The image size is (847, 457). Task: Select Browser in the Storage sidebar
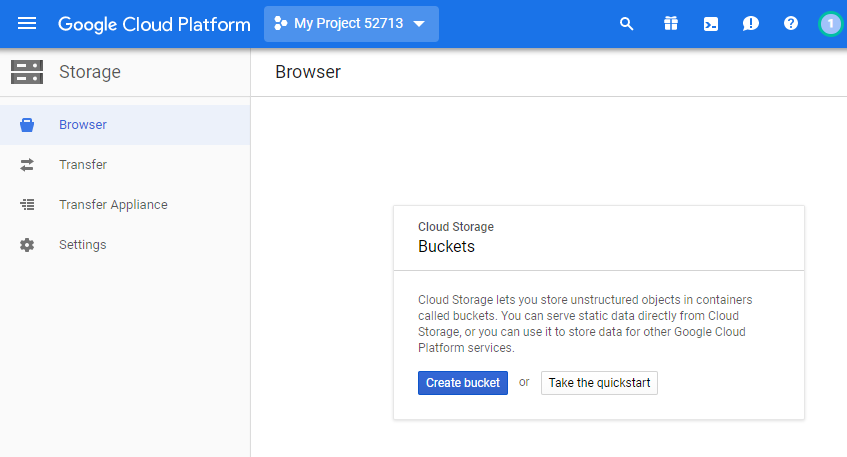pos(83,125)
